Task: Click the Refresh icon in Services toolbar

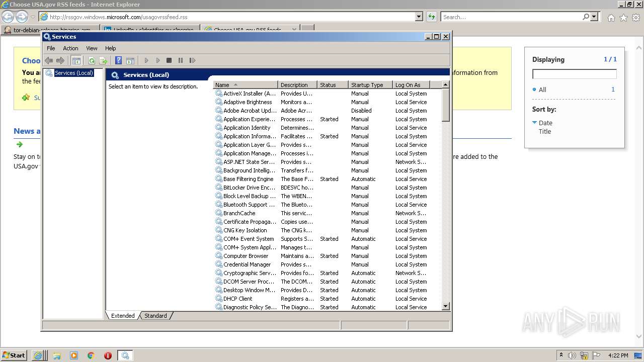Action: (92, 60)
